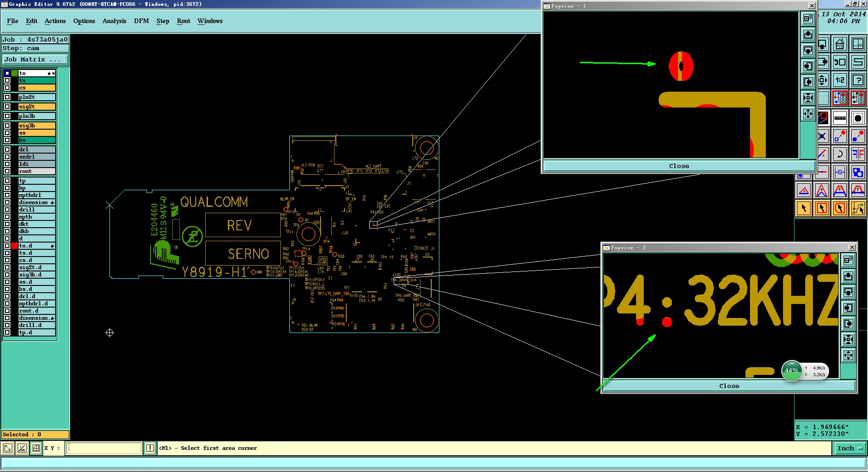
Task: Select the plain arrow selection tool
Action: click(x=804, y=208)
